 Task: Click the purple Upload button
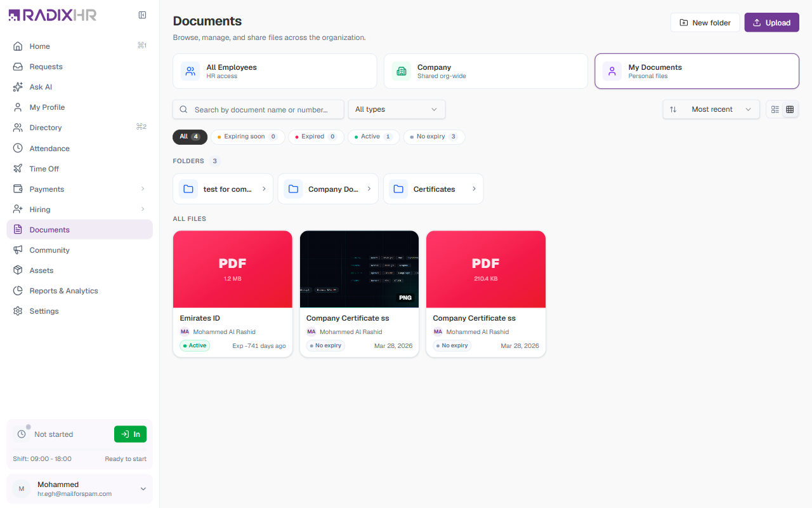pyautogui.click(x=771, y=22)
